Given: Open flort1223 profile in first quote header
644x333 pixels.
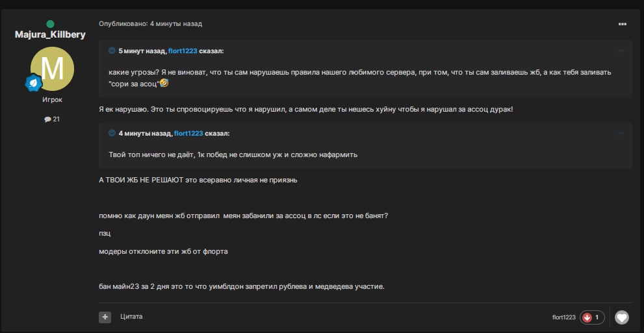Looking at the screenshot, I should click(x=182, y=51).
